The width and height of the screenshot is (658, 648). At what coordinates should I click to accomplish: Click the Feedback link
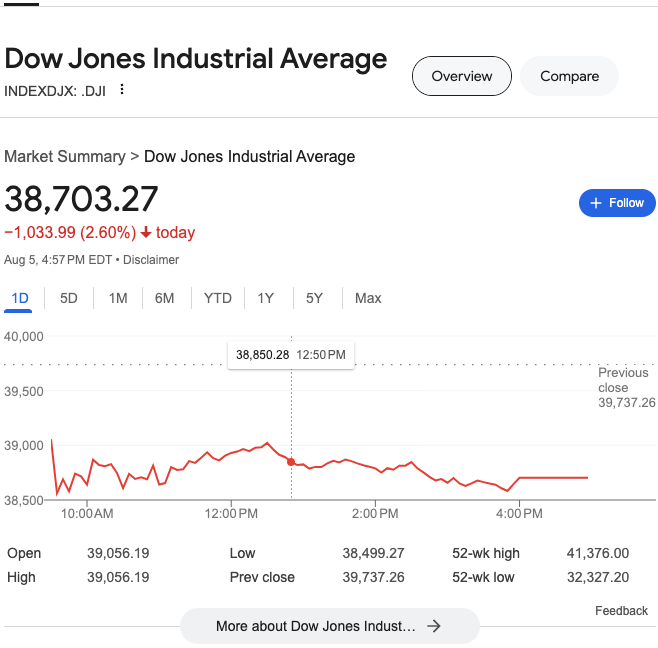pyautogui.click(x=621, y=611)
